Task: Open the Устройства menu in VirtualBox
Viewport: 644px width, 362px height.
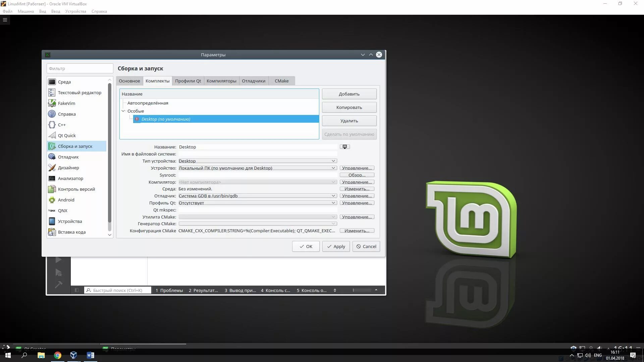Action: pyautogui.click(x=75, y=11)
